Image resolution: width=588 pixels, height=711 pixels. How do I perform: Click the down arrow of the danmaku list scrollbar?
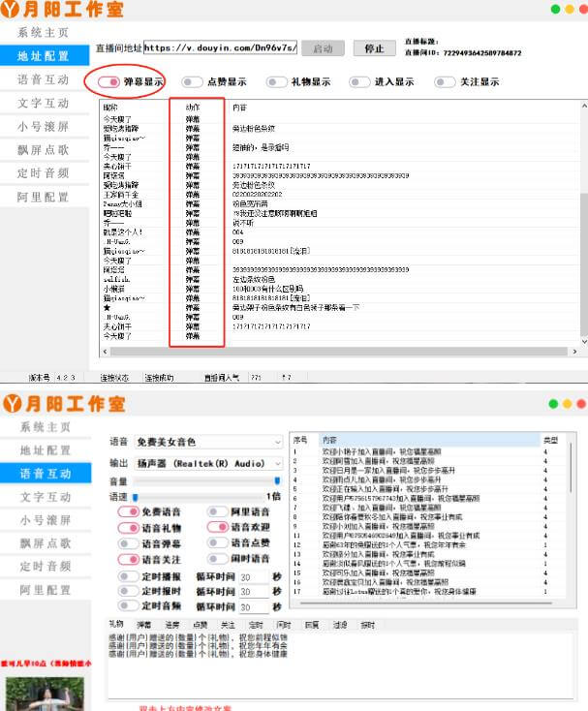(x=584, y=341)
